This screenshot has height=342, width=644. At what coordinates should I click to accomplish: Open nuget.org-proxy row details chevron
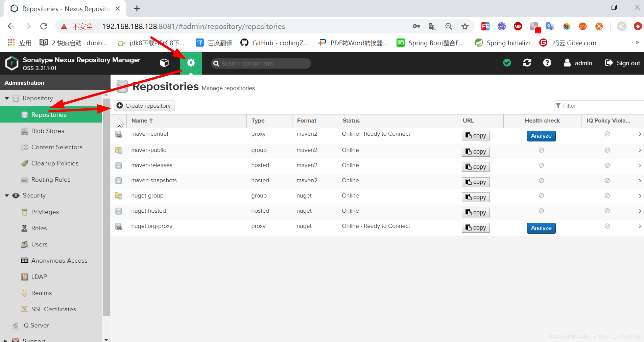[640, 226]
